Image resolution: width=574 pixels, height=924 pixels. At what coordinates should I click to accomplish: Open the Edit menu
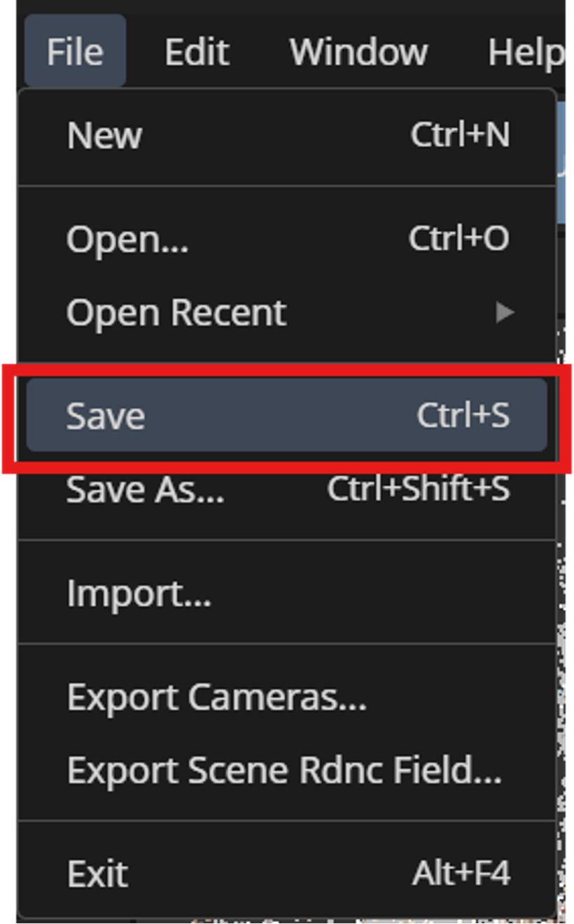(x=197, y=51)
